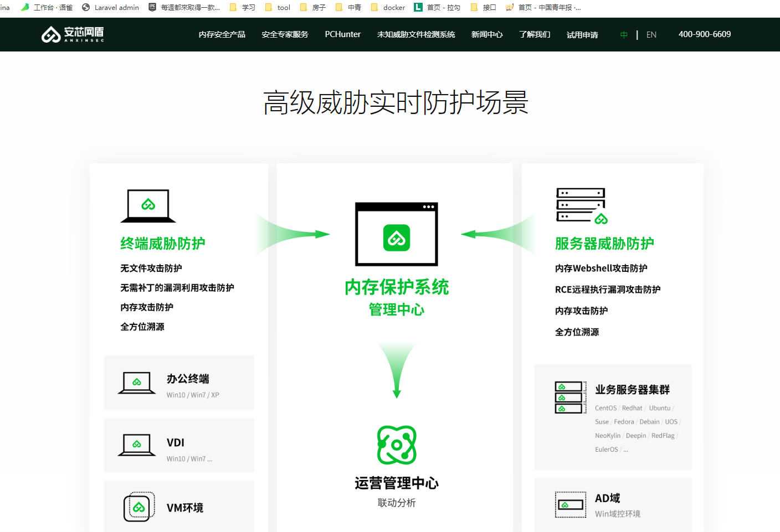Click 无需补丁的漏洞利用攻击防护 text

tap(177, 288)
